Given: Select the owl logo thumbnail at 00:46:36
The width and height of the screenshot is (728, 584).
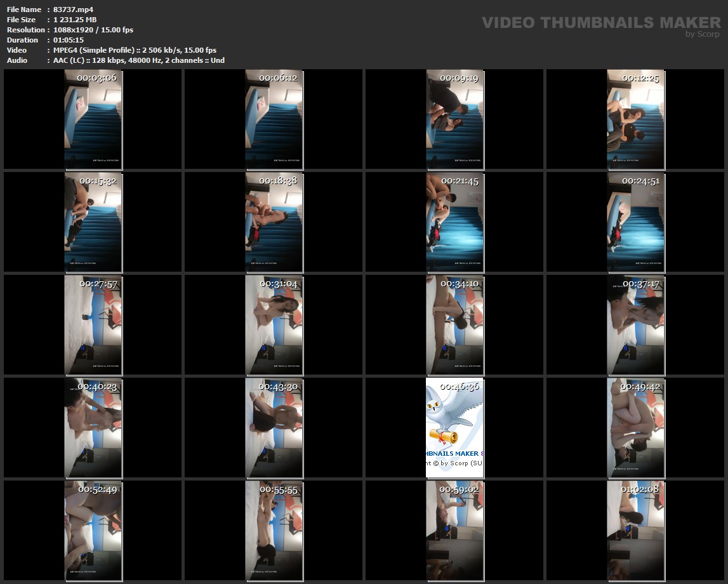Looking at the screenshot, I should 455,428.
